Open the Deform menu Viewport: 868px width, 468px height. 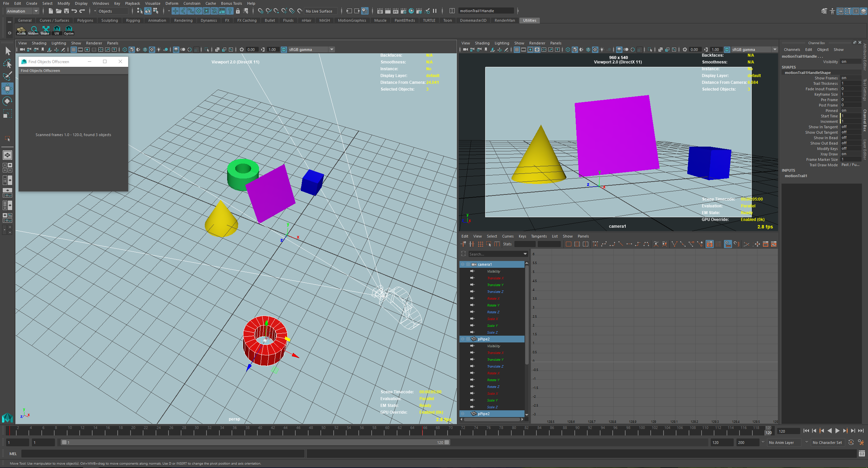[172, 3]
